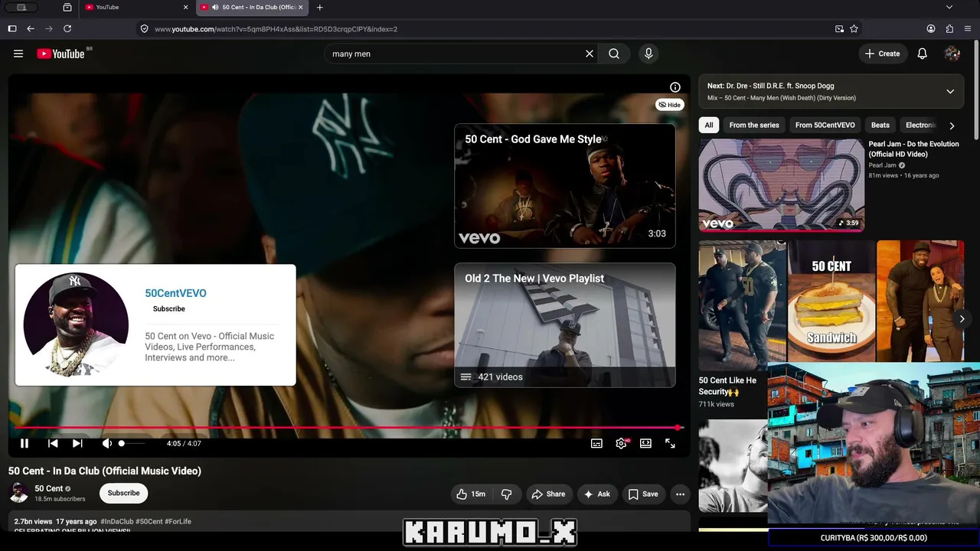This screenshot has height=551, width=980.
Task: Close the 50 Cent - In Da Club tab
Action: [301, 8]
